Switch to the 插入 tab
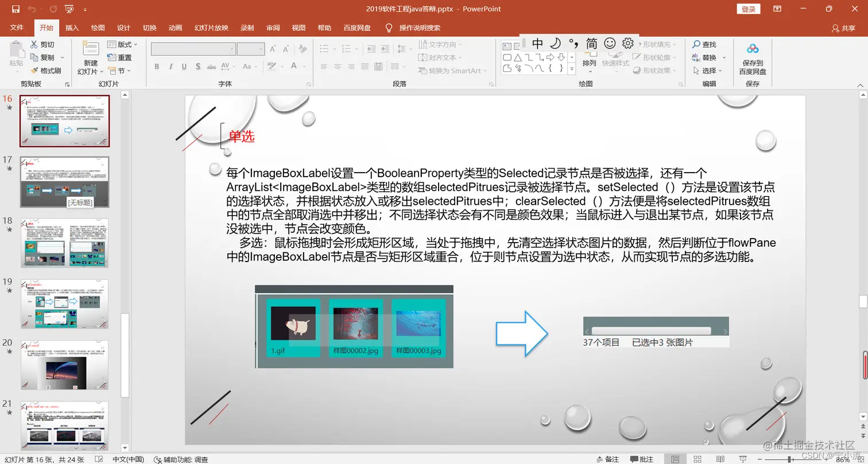 point(72,28)
